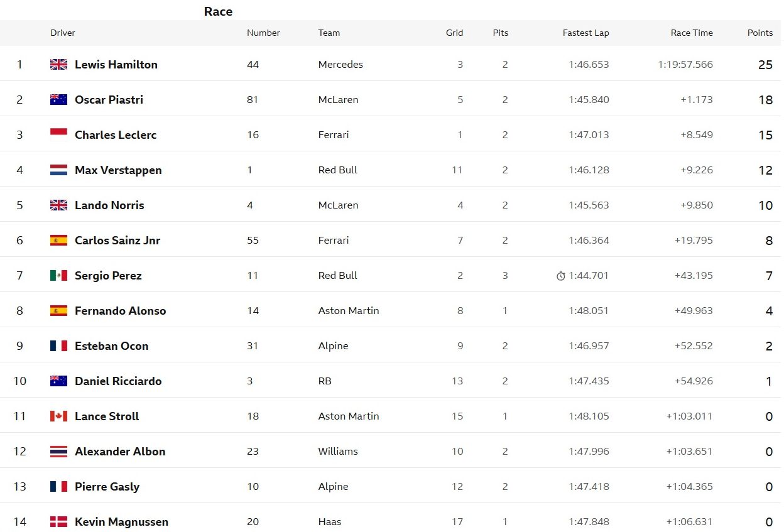The width and height of the screenshot is (784, 532).
Task: Click the Monaco flag beside Charles Leclerc
Action: point(58,134)
